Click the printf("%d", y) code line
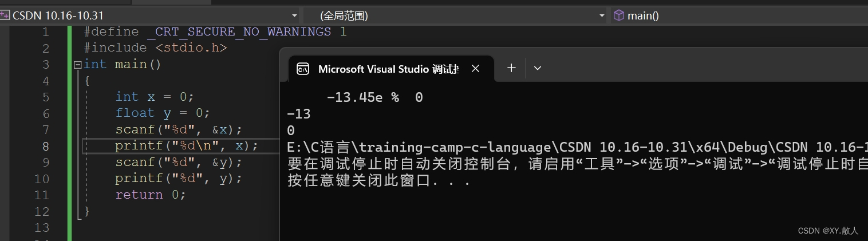868x241 pixels. tap(179, 179)
